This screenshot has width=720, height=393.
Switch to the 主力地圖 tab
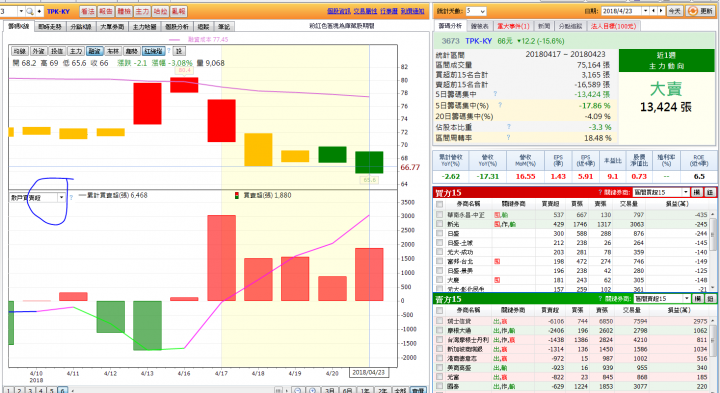pyautogui.click(x=144, y=27)
